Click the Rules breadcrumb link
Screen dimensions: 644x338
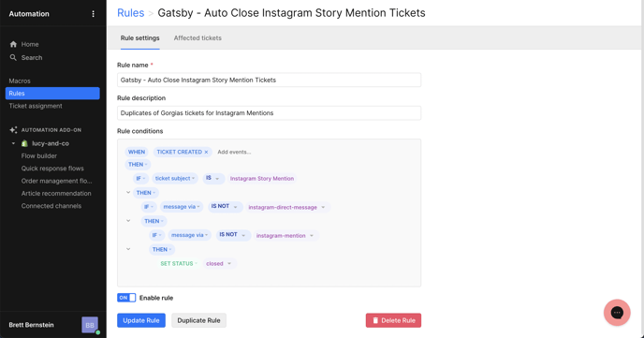131,13
